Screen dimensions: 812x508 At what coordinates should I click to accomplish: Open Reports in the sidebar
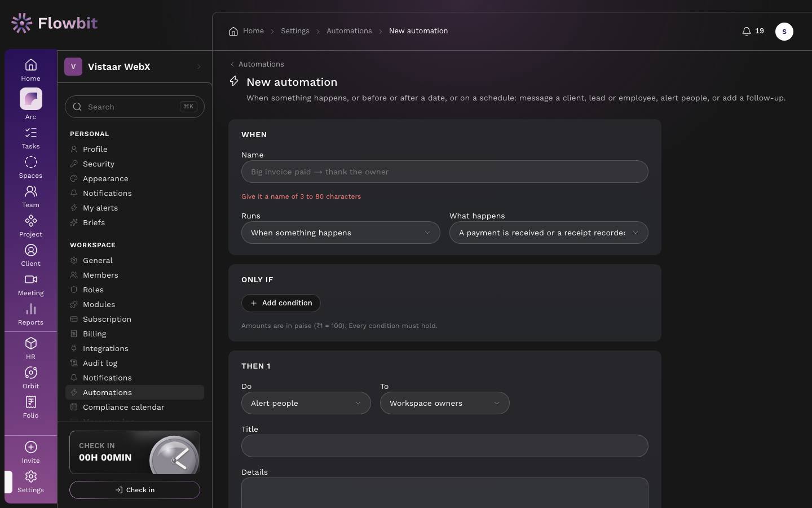[x=30, y=314]
